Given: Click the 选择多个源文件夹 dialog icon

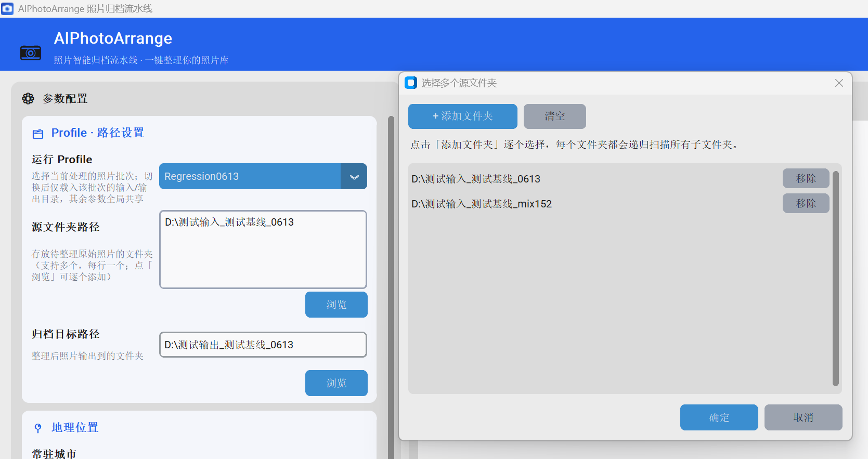Looking at the screenshot, I should pos(411,83).
